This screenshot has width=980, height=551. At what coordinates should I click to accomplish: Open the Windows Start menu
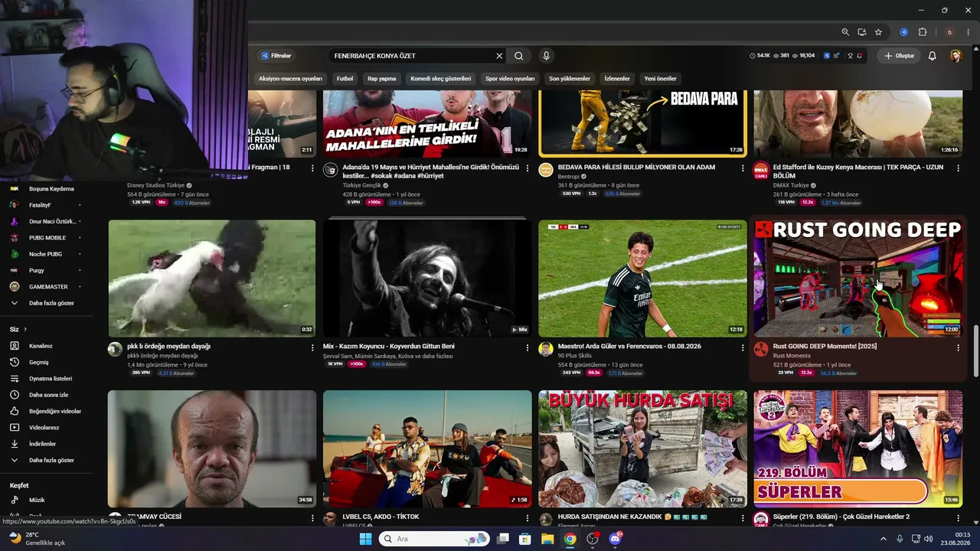tap(365, 539)
